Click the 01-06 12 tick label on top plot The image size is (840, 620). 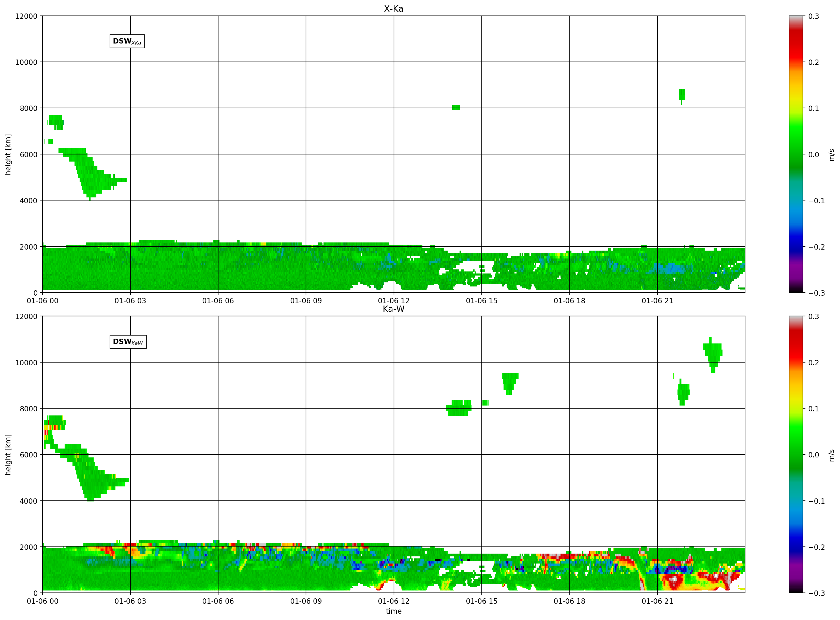[393, 301]
